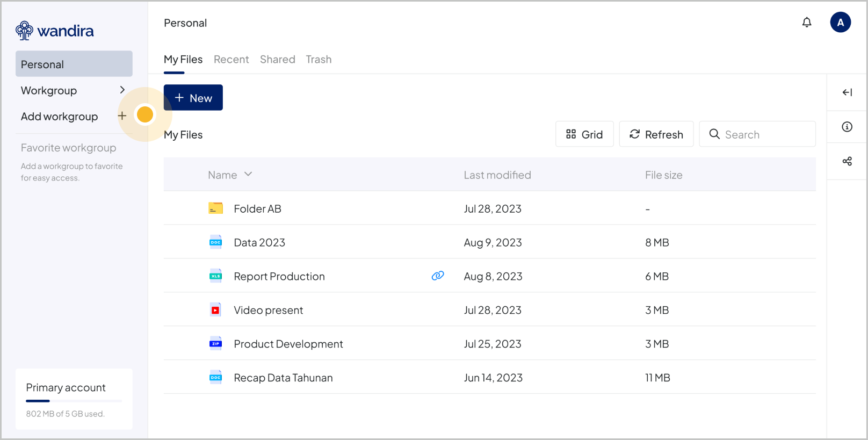Viewport: 868px width, 440px height.
Task: Click the Primary account storage usage bar
Action: (74, 401)
